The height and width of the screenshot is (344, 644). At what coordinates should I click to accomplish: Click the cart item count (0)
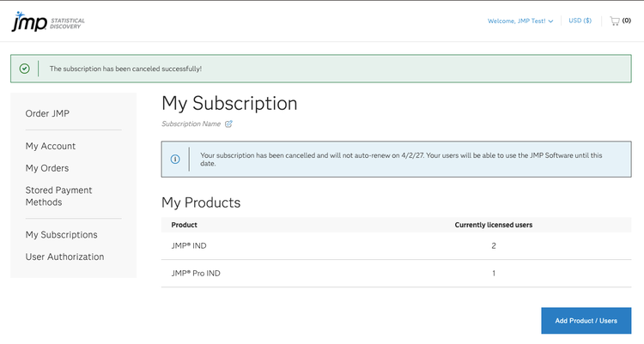(x=626, y=21)
